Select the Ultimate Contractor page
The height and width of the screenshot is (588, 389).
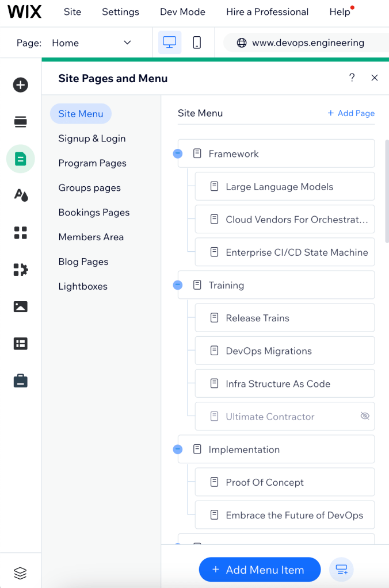(285, 416)
